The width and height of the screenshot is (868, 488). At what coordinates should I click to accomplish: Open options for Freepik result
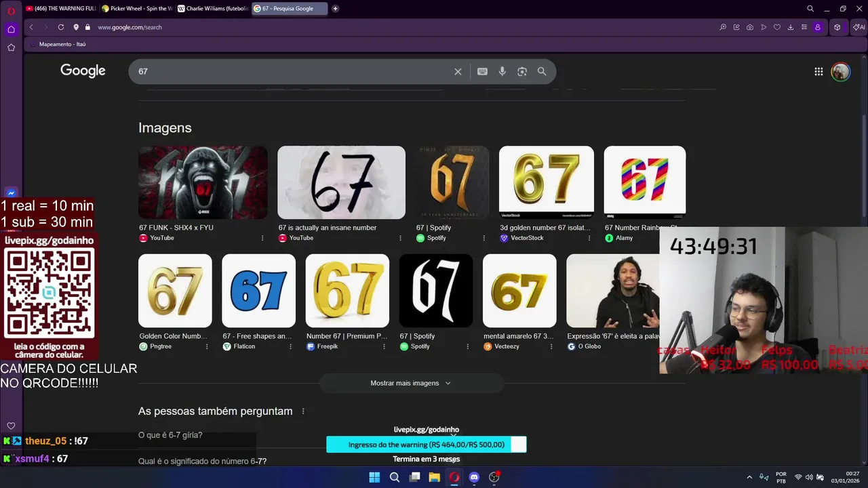[x=384, y=346]
